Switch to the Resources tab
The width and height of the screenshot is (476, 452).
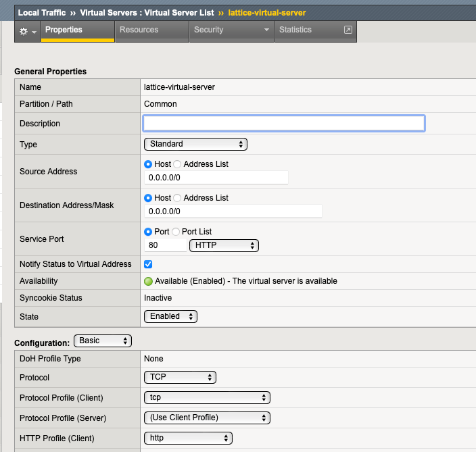click(x=139, y=30)
